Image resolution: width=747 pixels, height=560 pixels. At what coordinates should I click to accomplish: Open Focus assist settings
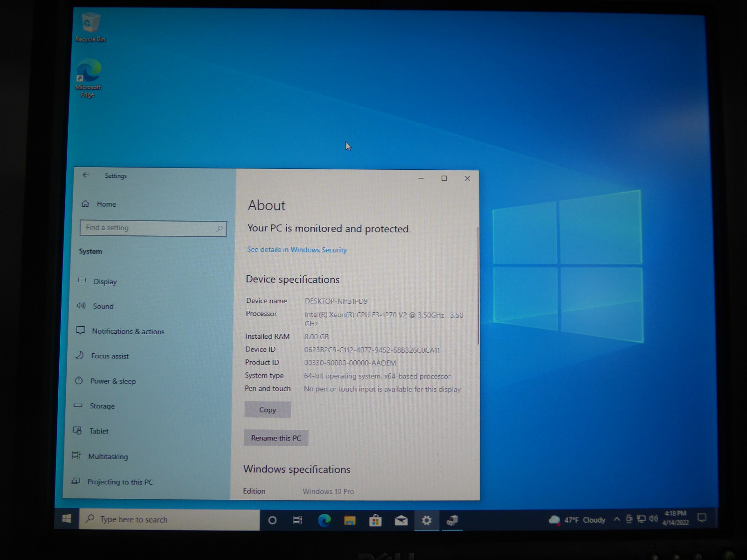(102, 356)
